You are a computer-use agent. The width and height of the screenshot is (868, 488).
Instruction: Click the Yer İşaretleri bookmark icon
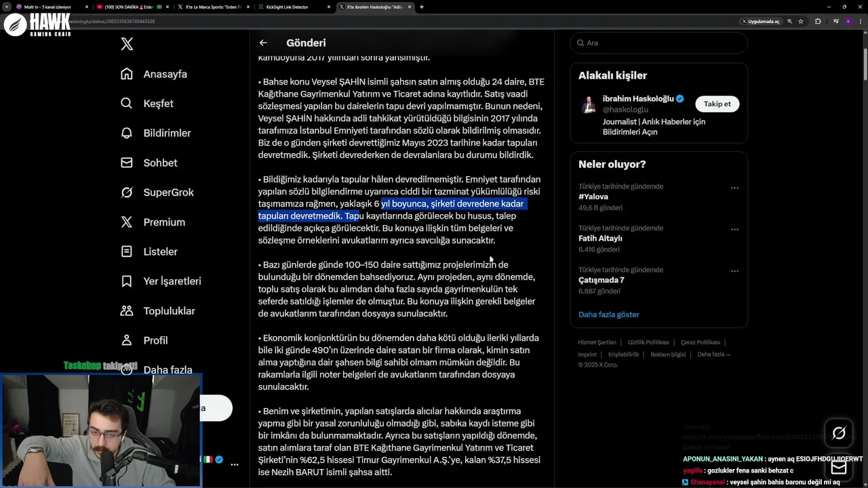[127, 281]
